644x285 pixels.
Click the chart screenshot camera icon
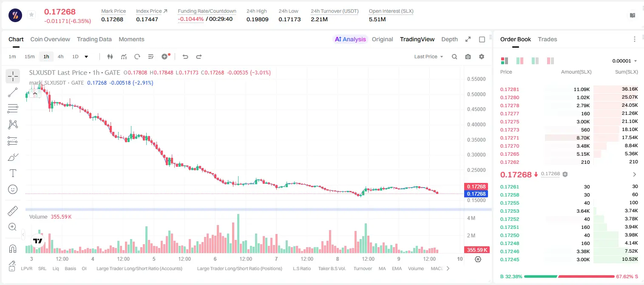(468, 57)
